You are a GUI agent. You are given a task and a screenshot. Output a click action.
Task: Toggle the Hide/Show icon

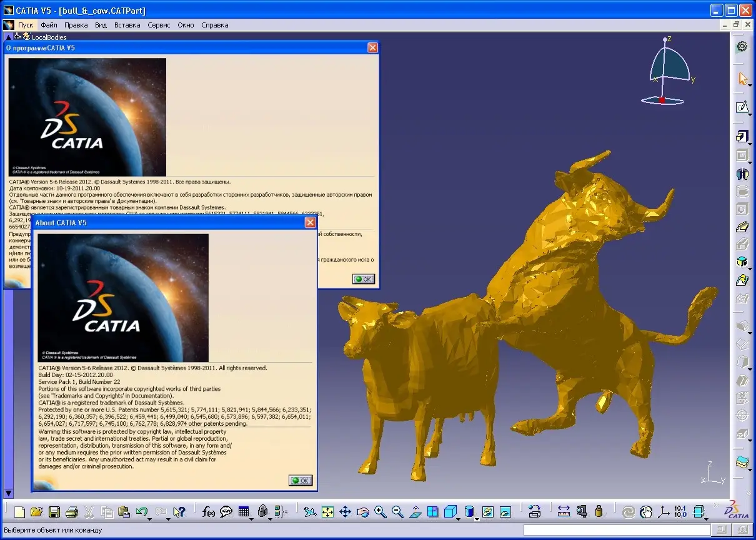tap(487, 513)
